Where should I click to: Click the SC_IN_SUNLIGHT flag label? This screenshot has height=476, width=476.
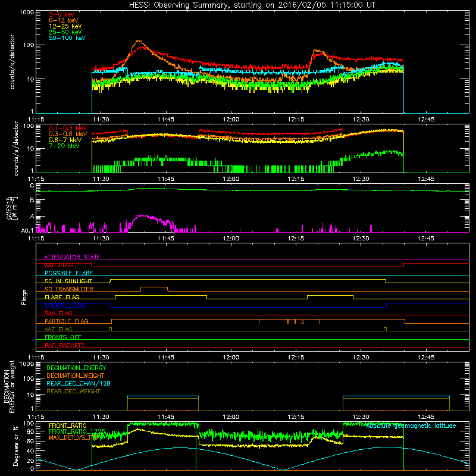click(x=68, y=281)
